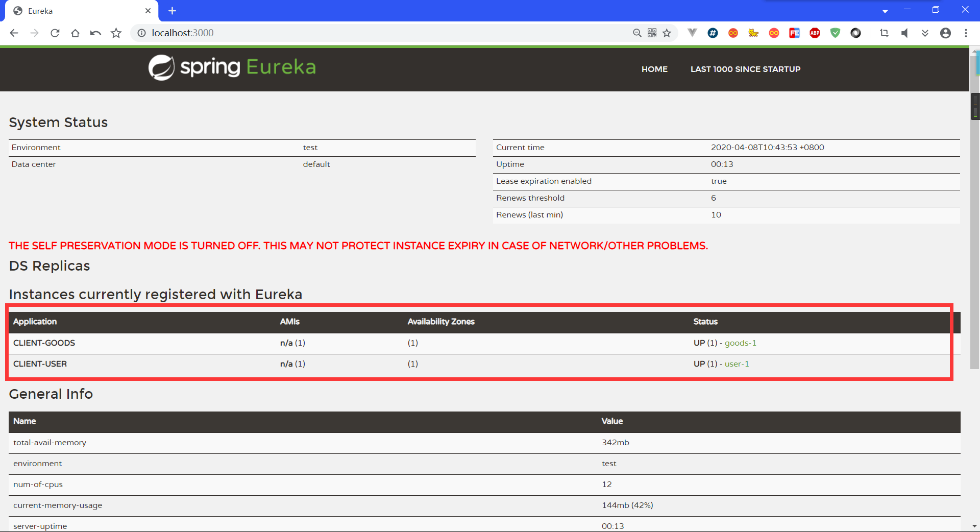Open the dark circle extension icon

click(855, 33)
